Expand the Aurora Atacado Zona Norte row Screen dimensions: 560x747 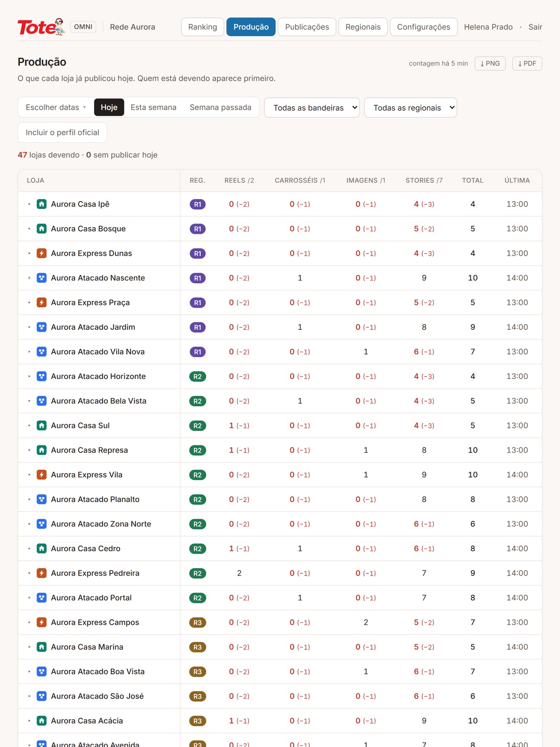pos(29,524)
